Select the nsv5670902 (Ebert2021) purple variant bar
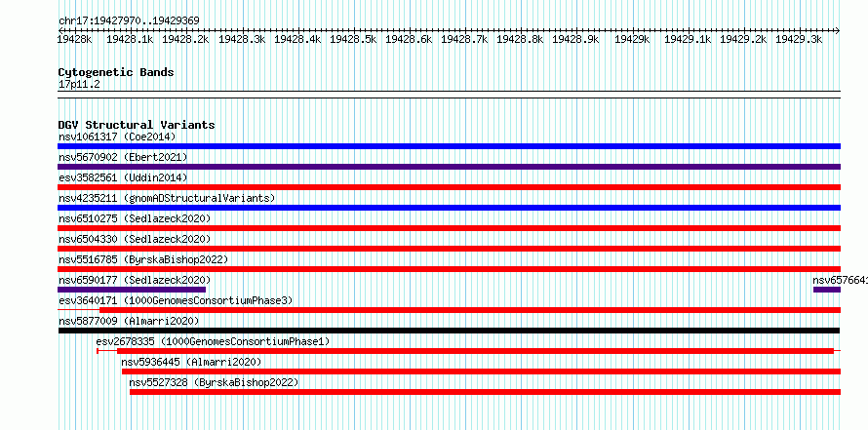Screen dimensions: 868x430 click(449, 167)
